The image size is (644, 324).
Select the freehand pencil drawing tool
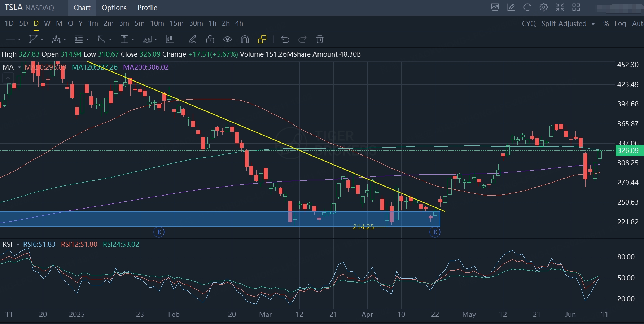point(193,39)
